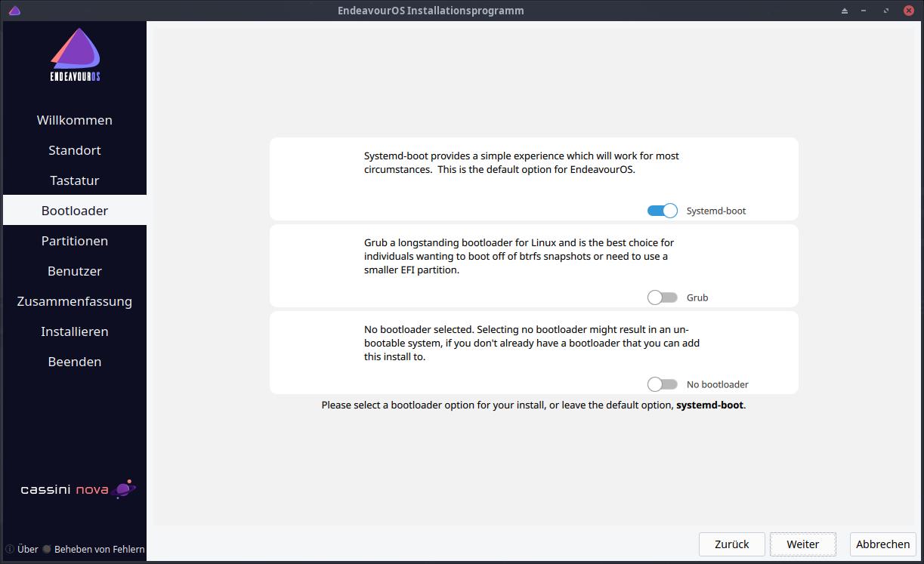Open the Willkommen page

[x=75, y=119]
